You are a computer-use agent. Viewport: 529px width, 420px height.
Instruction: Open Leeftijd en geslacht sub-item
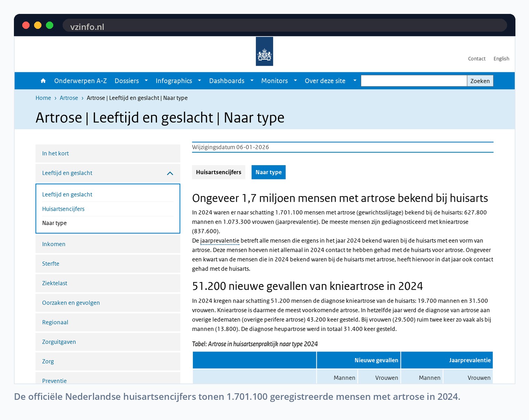pos(67,194)
